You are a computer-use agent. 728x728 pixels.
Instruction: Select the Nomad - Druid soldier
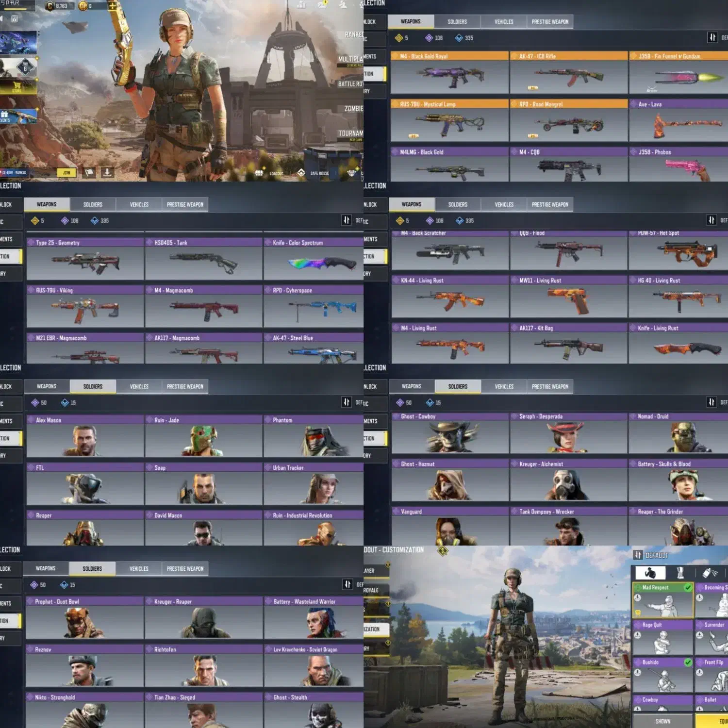coord(678,433)
